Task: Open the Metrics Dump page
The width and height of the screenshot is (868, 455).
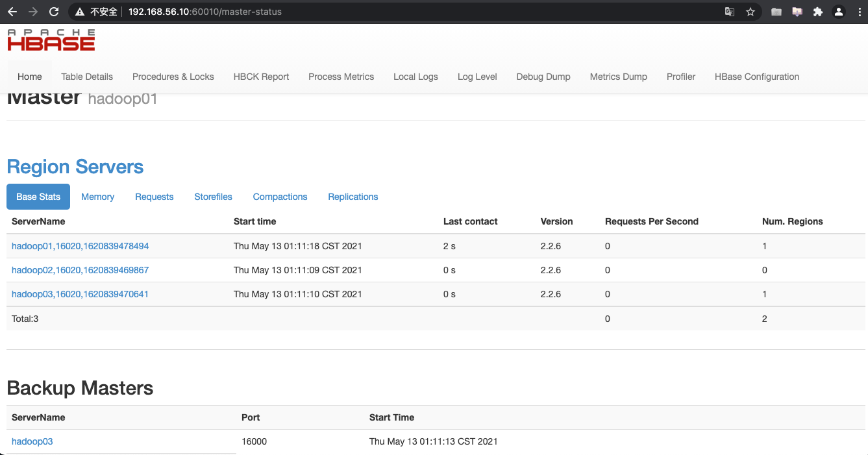Action: point(619,77)
